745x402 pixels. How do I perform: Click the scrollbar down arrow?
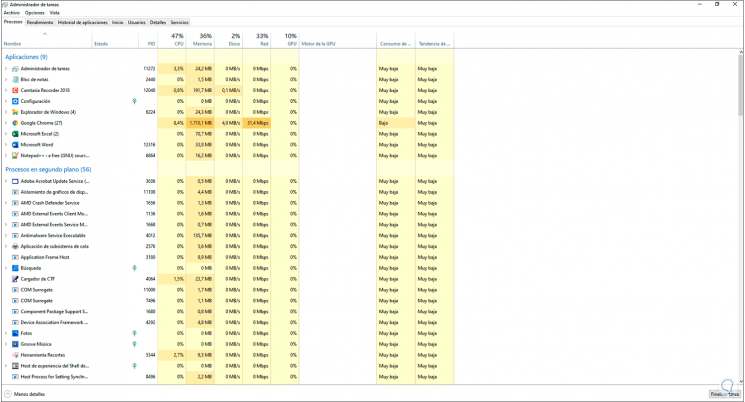(741, 381)
